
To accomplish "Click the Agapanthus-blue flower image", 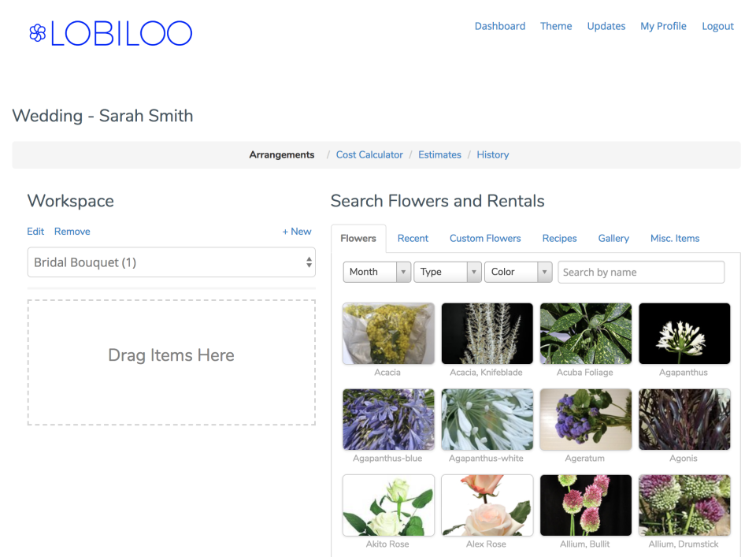I will click(x=388, y=418).
